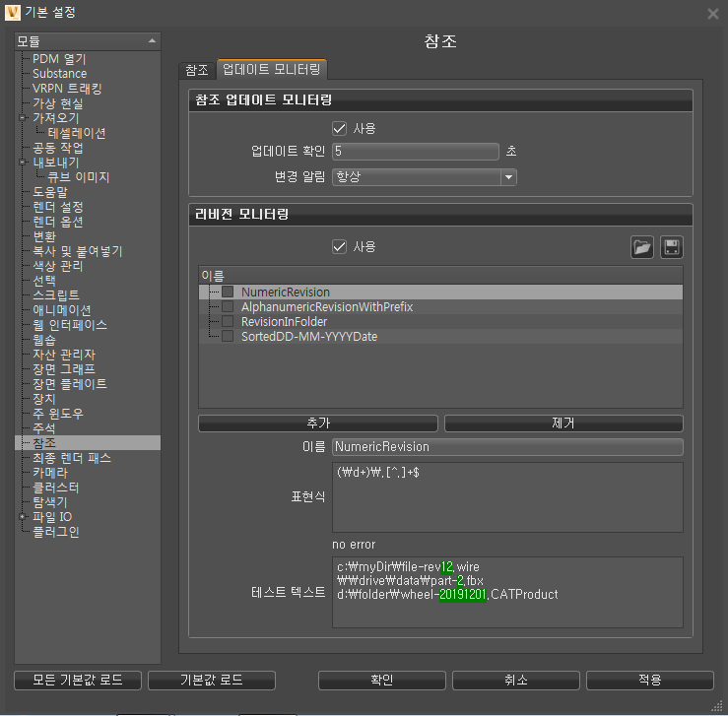This screenshot has width=728, height=716.
Task: Click the 테스트 텍스트 text area
Action: click(x=507, y=592)
